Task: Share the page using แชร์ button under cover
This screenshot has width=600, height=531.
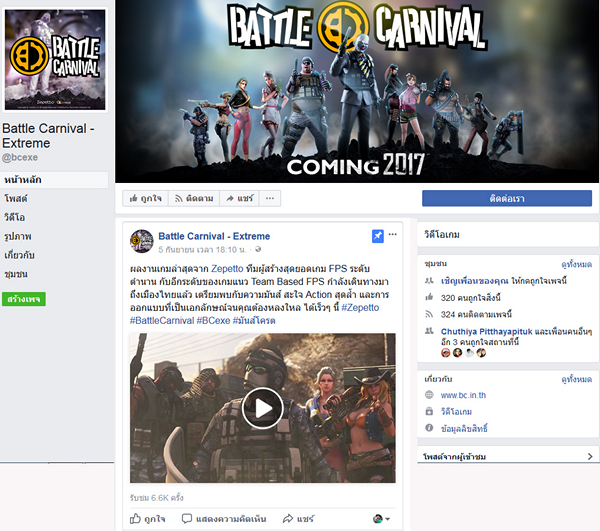Action: 239,199
